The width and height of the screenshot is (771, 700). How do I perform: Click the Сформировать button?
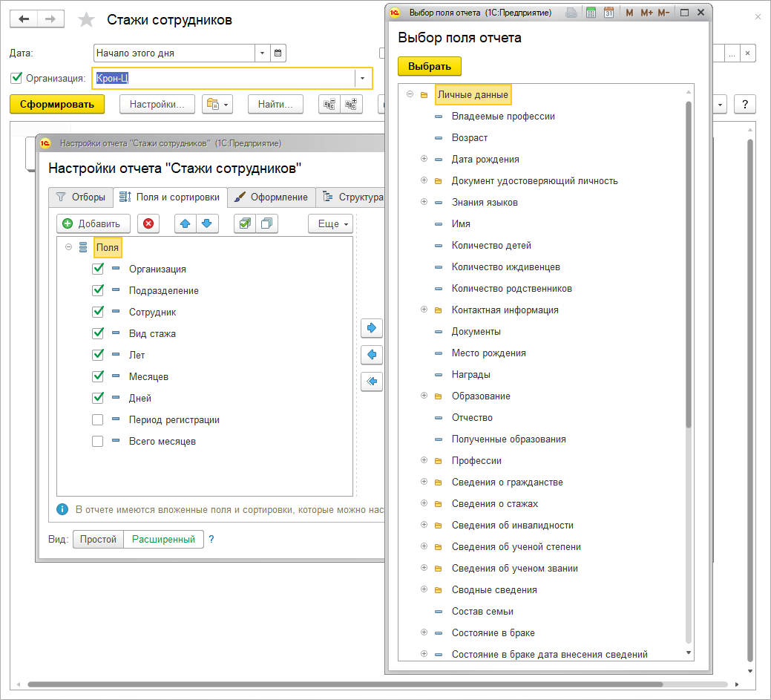point(57,104)
